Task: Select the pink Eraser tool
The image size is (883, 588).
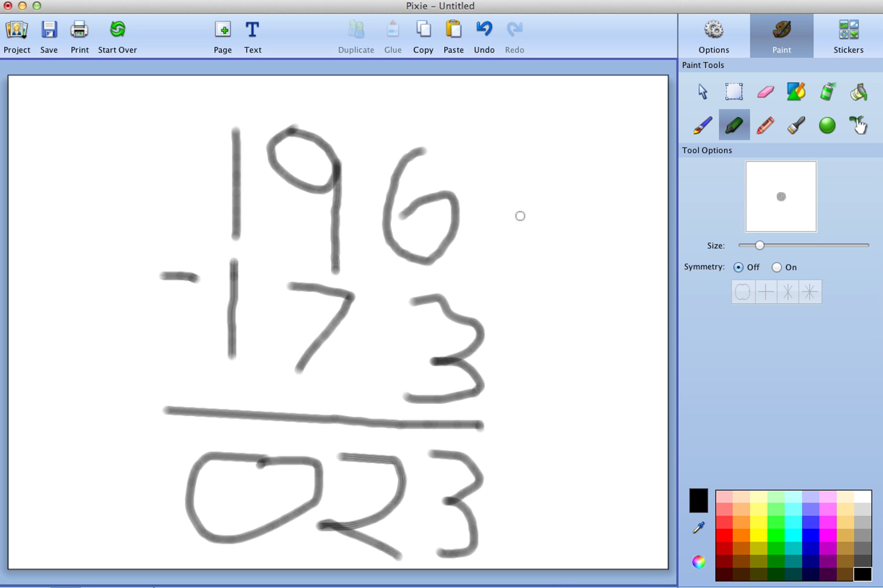Action: coord(765,92)
